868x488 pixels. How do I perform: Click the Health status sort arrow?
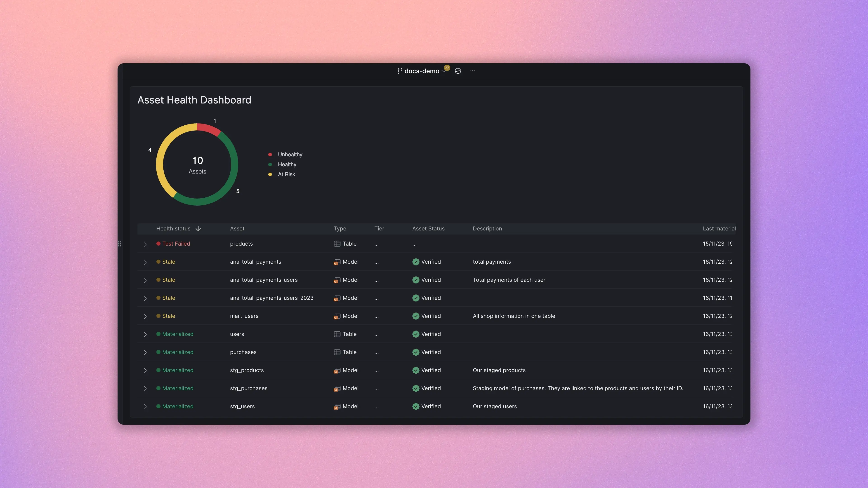[198, 228]
